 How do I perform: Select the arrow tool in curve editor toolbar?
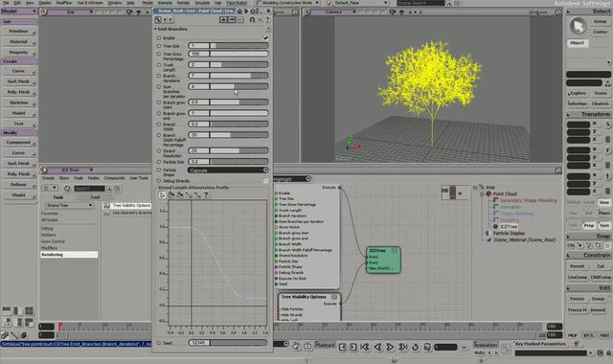point(162,195)
